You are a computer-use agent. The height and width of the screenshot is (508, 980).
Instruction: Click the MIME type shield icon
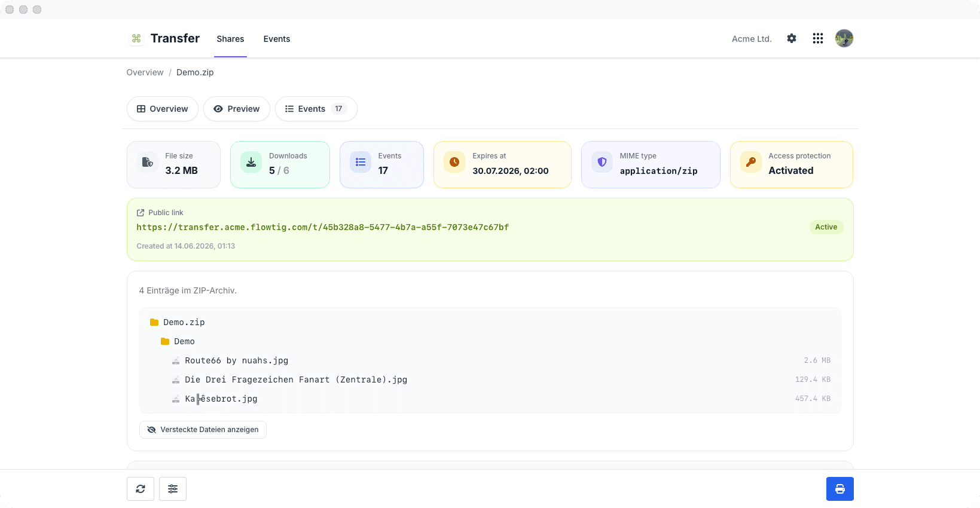[x=602, y=162]
